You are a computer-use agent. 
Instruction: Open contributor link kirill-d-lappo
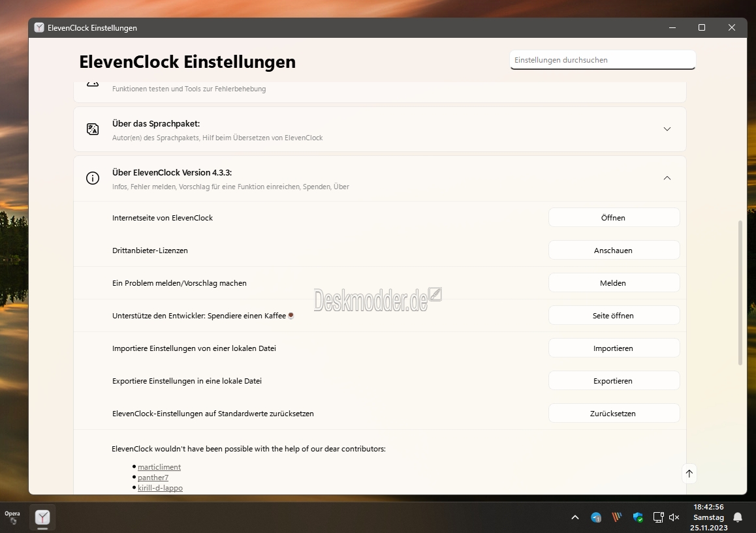coord(160,488)
